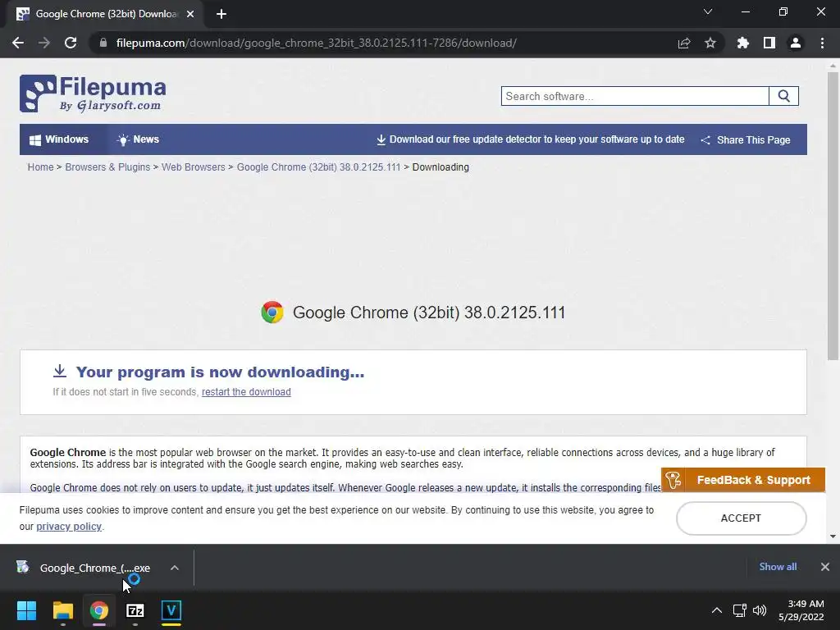Viewport: 840px width, 630px height.
Task: Expand download item options chevron
Action: [175, 568]
